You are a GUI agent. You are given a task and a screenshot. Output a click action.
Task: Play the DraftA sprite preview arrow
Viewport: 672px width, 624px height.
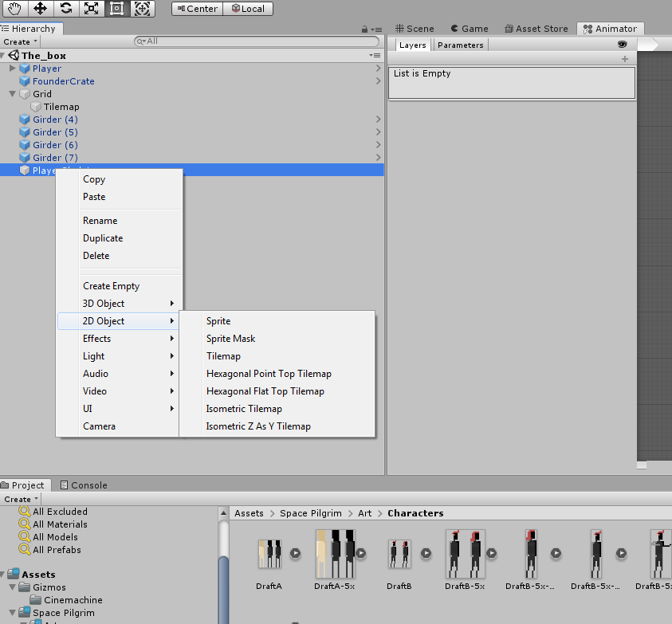click(295, 552)
